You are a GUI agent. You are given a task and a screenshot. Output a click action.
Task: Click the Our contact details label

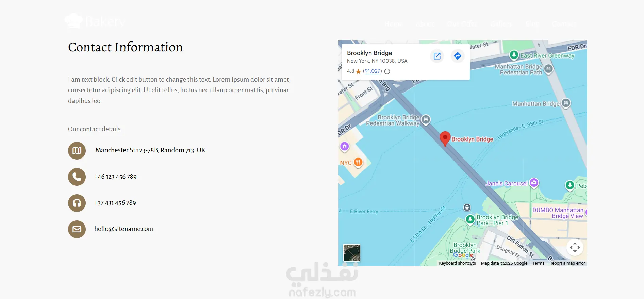click(94, 129)
